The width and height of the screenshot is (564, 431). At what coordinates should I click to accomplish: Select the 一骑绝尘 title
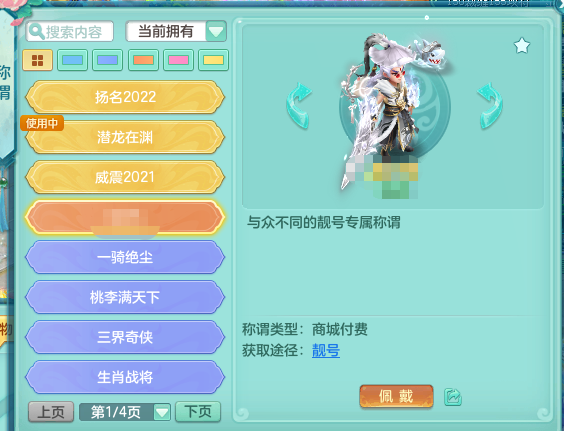point(125,257)
